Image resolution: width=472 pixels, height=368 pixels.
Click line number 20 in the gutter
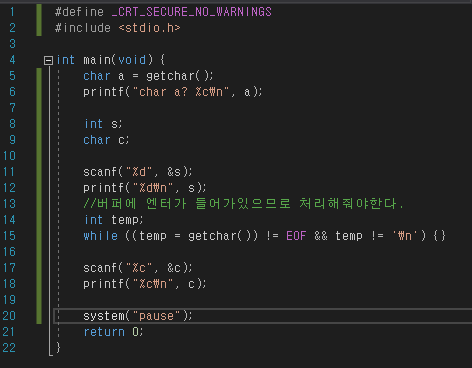9,316
